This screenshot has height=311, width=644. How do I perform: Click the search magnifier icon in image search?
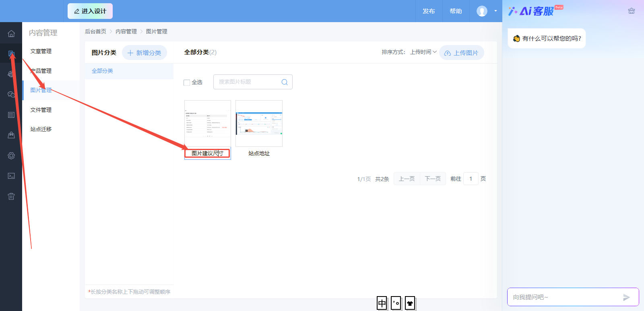285,82
